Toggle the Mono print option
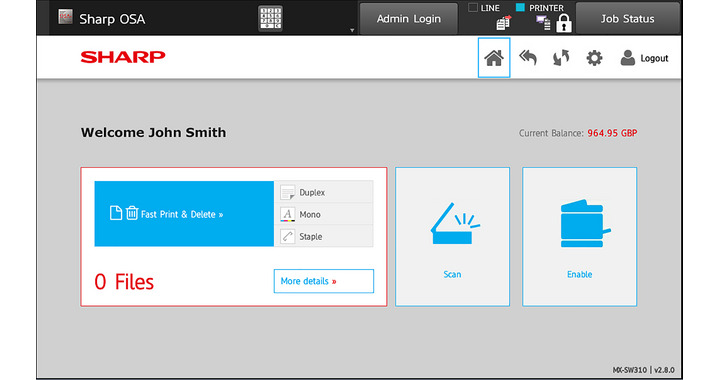Viewport: 720px width, 380px height. pos(324,214)
